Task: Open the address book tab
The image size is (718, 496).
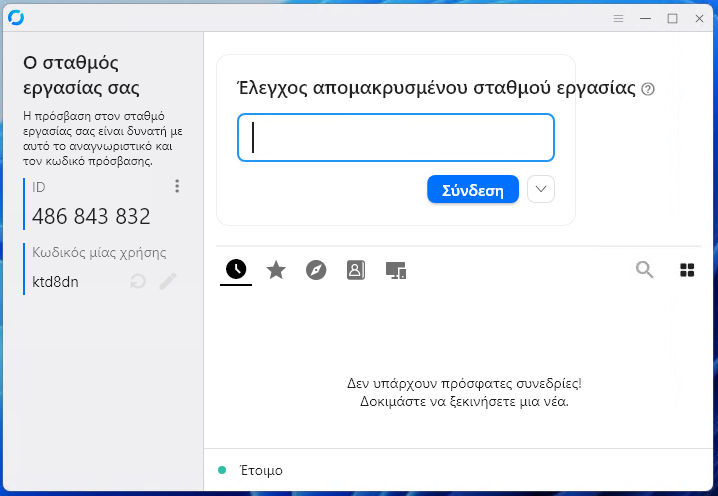Action: click(x=356, y=269)
